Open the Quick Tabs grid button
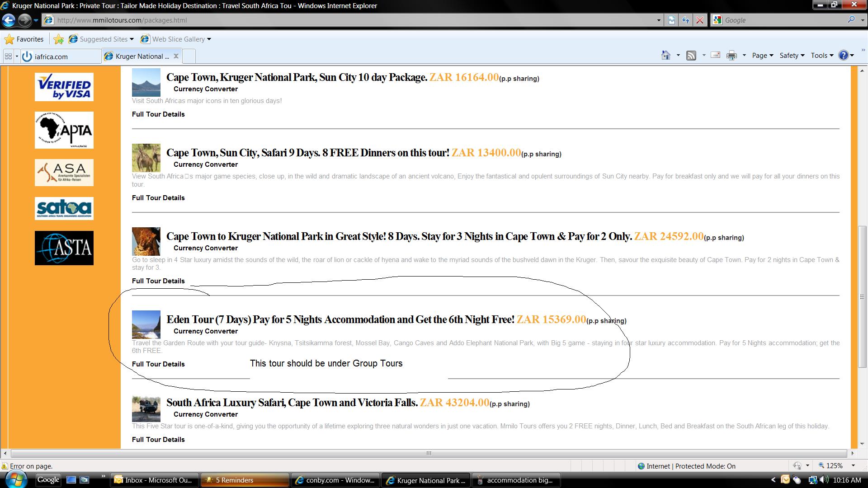868x488 pixels. [8, 56]
